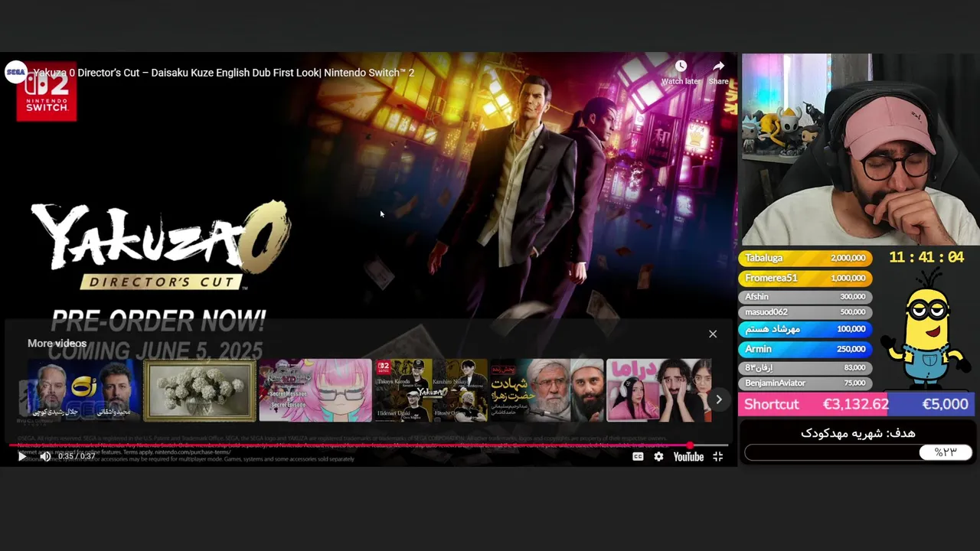This screenshot has width=980, height=551.
Task: Open the pink-haired anime video thumbnail
Action: click(315, 390)
